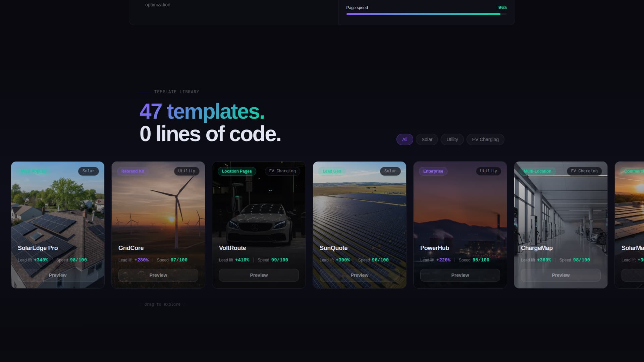Click the "Rebrand Kit" badge on GridCore
The height and width of the screenshot is (362, 644).
coord(132,171)
